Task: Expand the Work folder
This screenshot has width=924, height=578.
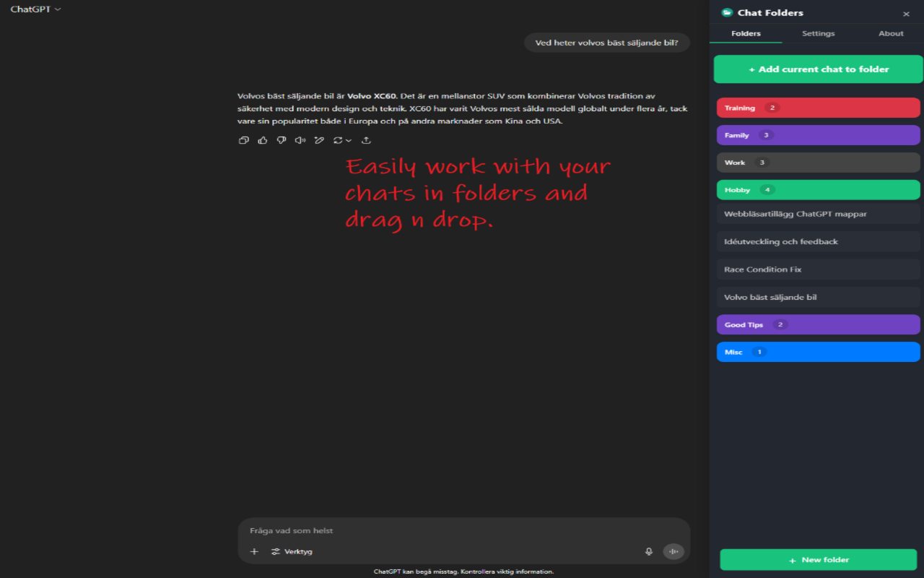Action: pyautogui.click(x=819, y=163)
